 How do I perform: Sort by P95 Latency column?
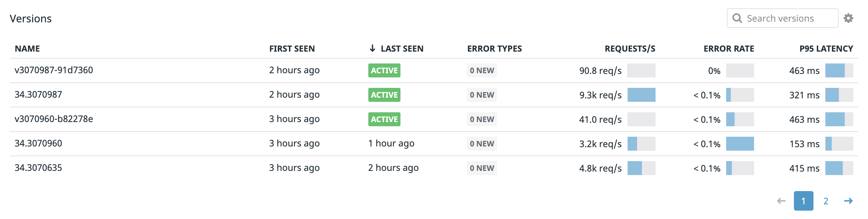coord(826,49)
